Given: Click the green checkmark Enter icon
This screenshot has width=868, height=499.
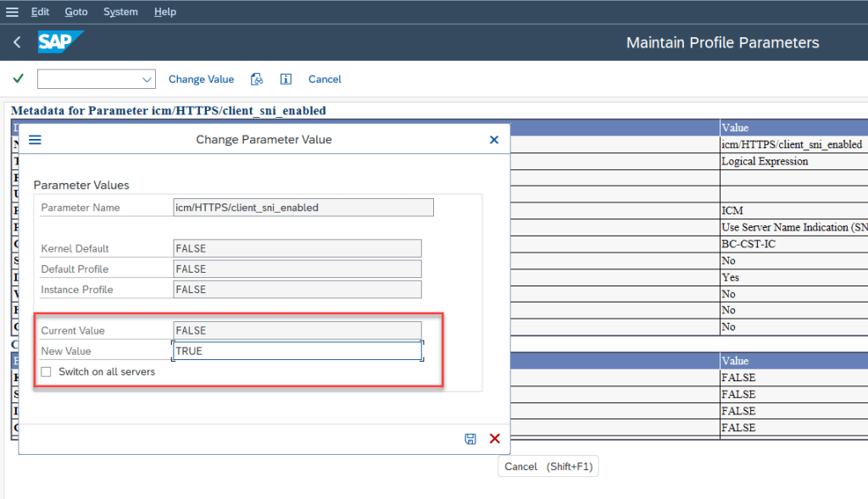Looking at the screenshot, I should [x=18, y=79].
